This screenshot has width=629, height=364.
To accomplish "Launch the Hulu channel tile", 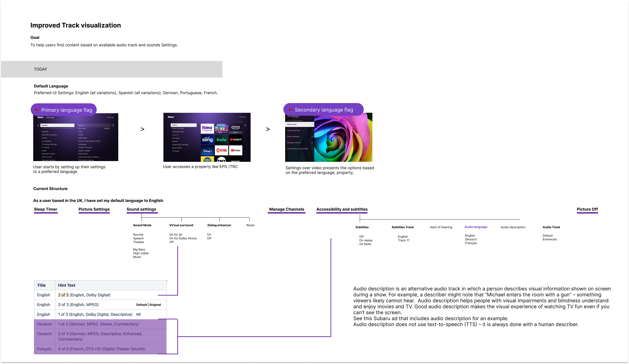I will coord(221,140).
